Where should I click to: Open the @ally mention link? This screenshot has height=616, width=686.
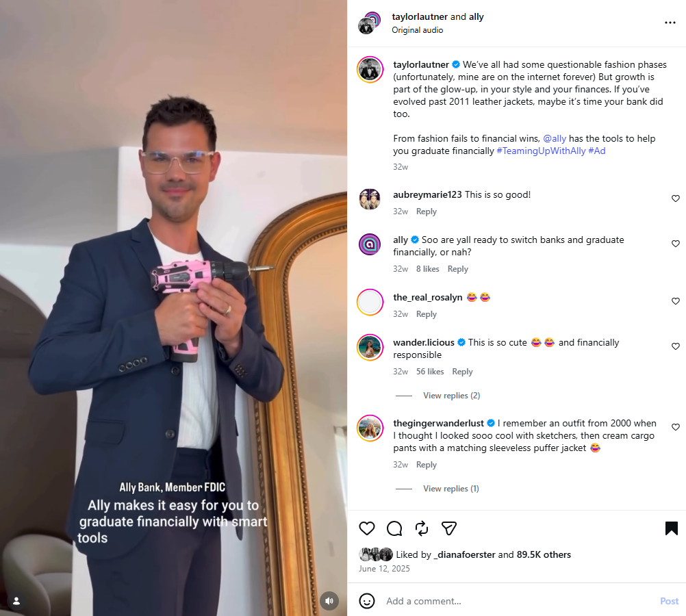pyautogui.click(x=555, y=139)
